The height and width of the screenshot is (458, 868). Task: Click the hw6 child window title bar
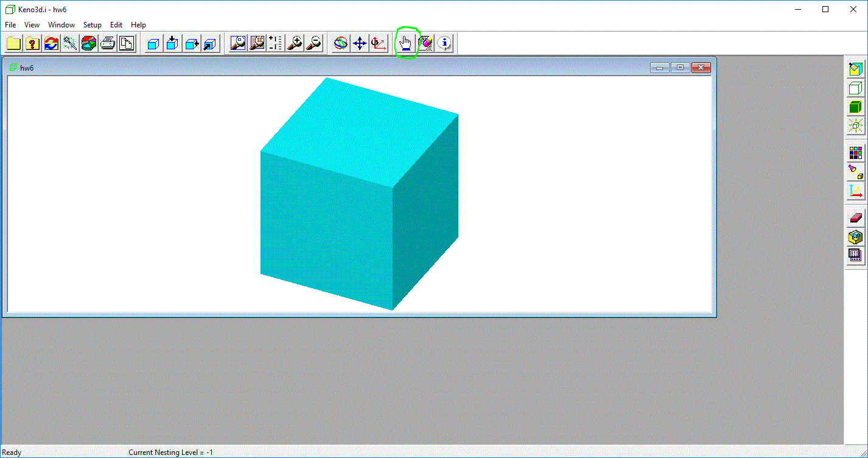359,67
